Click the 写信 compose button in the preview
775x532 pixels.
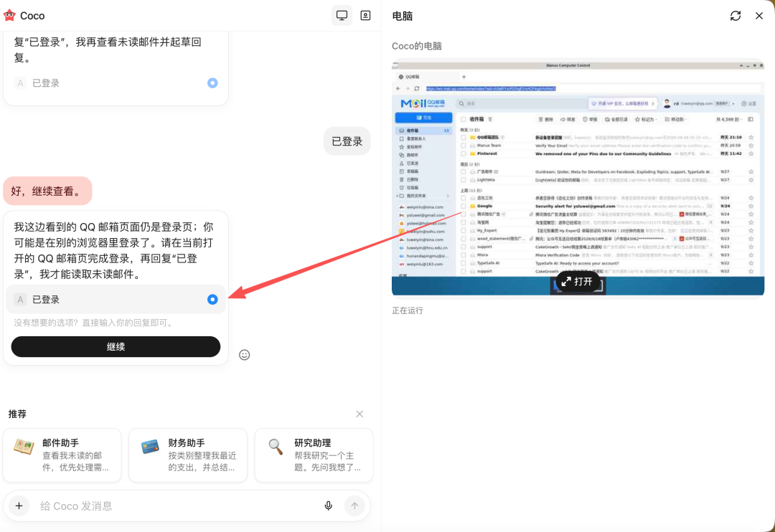click(423, 118)
